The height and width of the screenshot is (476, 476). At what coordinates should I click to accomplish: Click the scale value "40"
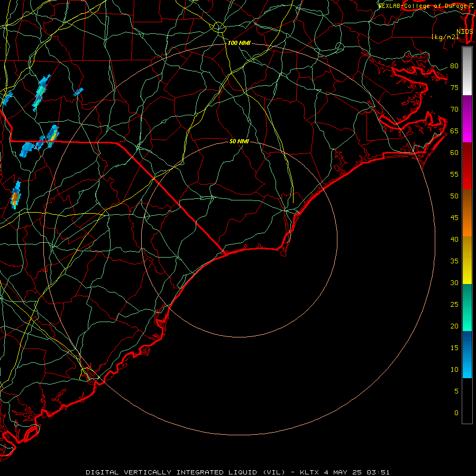tap(454, 239)
